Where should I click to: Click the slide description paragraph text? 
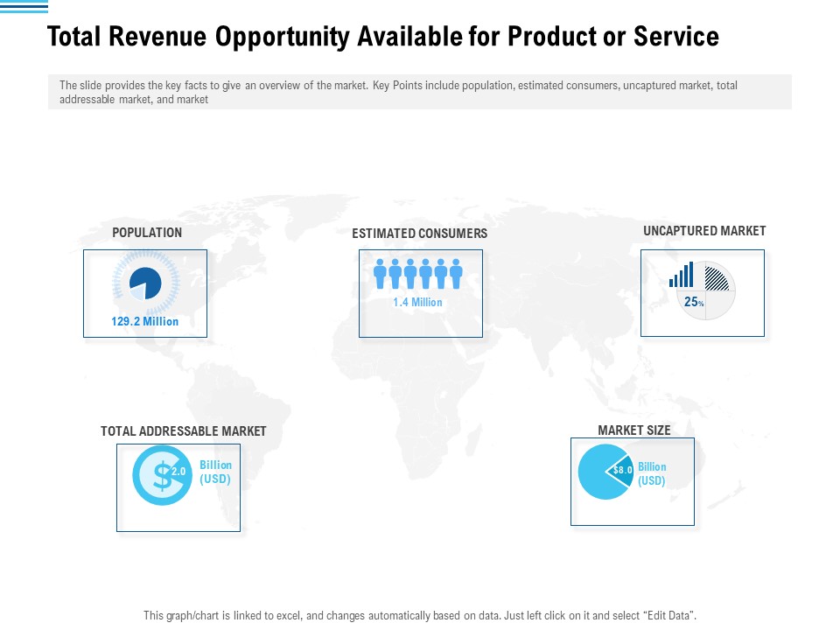(399, 92)
